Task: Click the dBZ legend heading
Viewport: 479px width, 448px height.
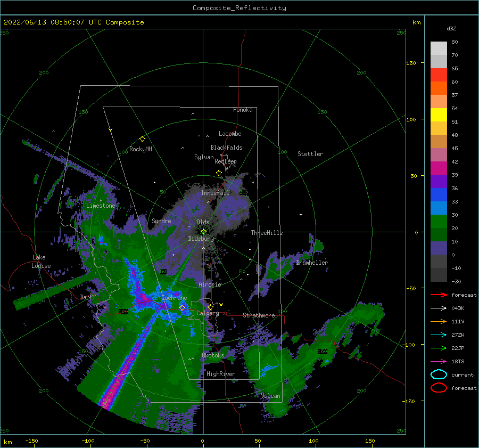Action: click(x=451, y=28)
